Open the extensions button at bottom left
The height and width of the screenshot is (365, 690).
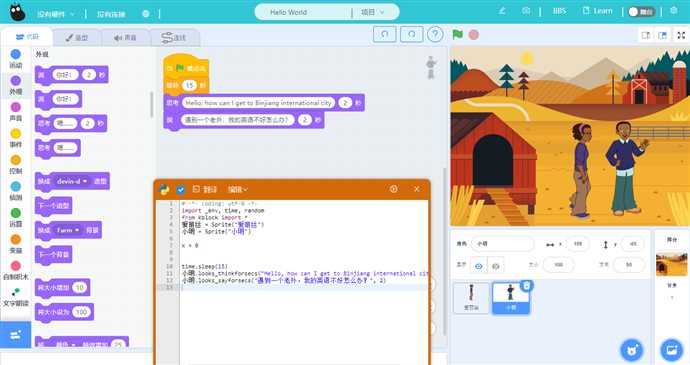pyautogui.click(x=15, y=335)
